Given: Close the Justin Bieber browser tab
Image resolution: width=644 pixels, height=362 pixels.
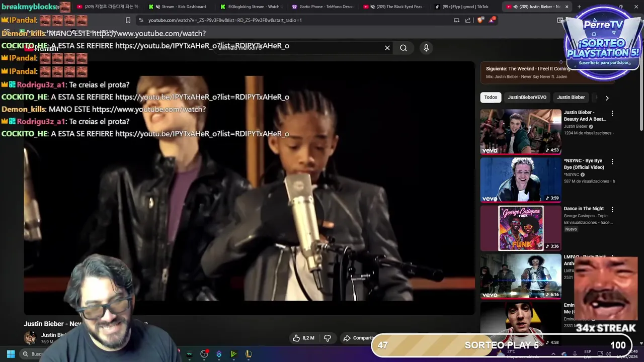Looking at the screenshot, I should (x=567, y=7).
